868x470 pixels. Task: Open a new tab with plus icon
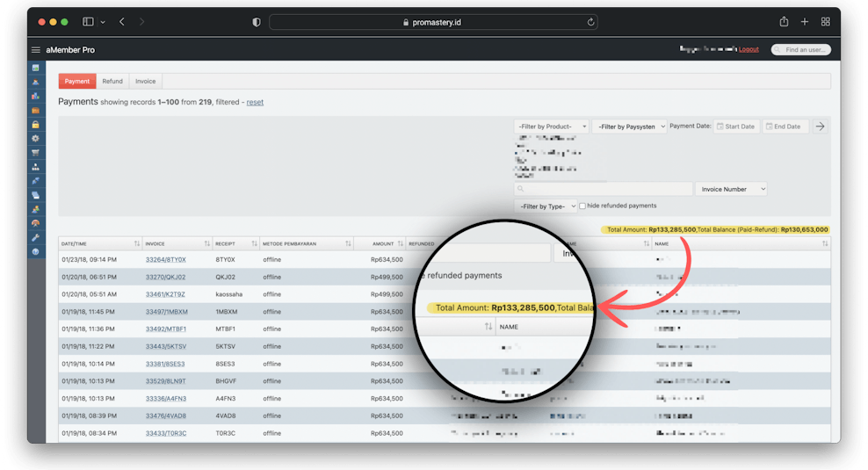[x=805, y=22]
